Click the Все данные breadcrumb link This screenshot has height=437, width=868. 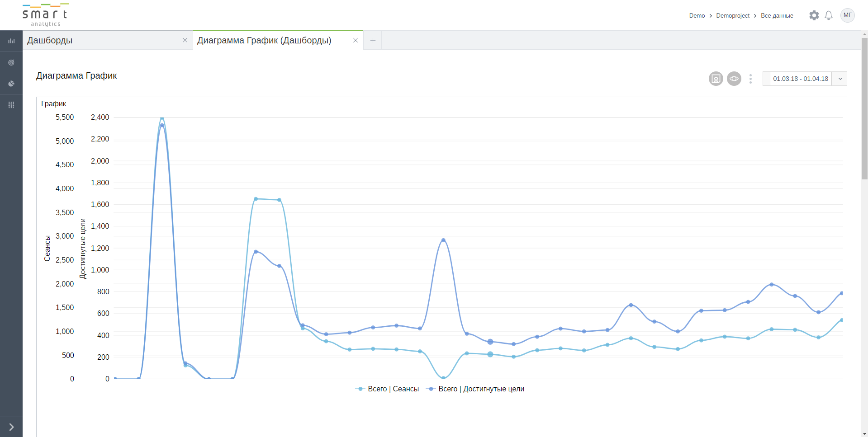777,16
